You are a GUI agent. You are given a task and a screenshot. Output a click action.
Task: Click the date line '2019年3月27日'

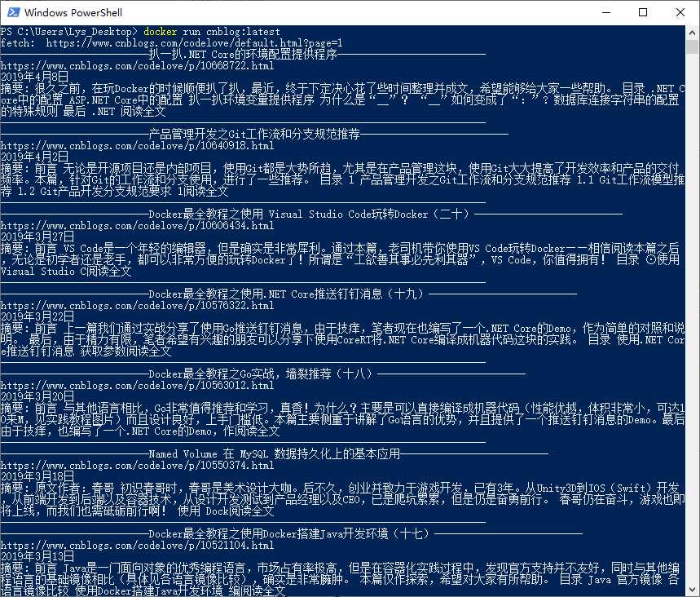pos(37,237)
